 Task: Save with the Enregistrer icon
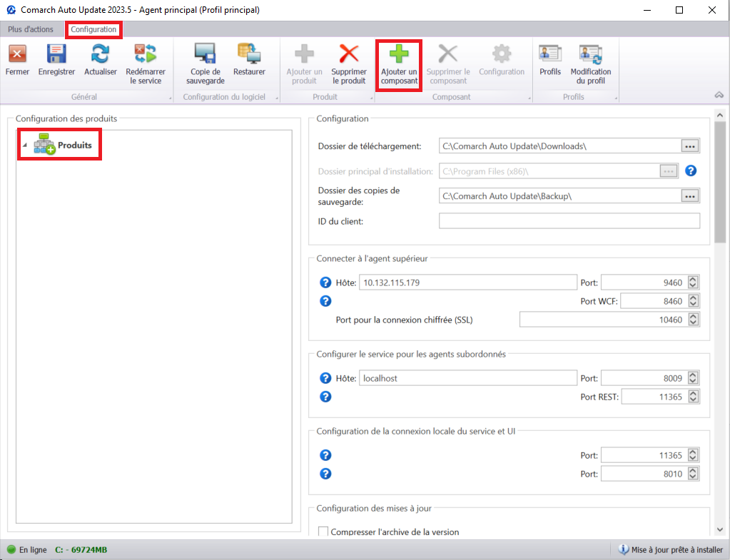point(56,54)
